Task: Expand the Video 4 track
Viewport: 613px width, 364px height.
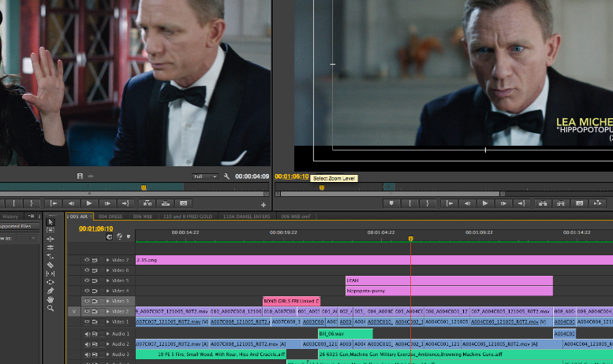Action: pos(107,291)
